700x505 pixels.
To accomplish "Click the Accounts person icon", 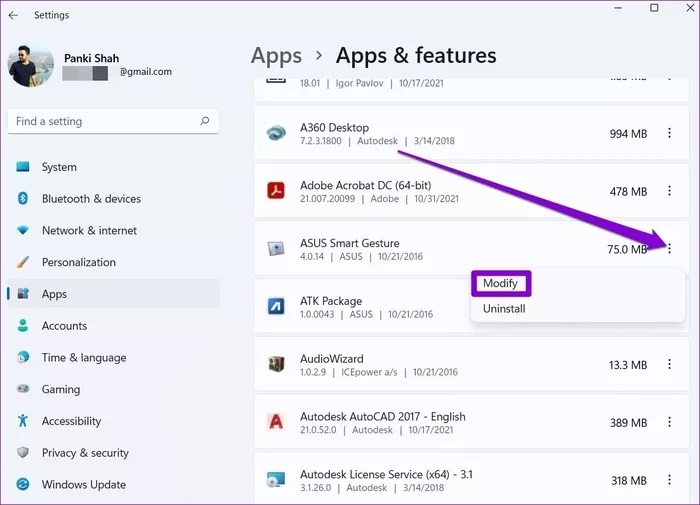I will point(23,326).
